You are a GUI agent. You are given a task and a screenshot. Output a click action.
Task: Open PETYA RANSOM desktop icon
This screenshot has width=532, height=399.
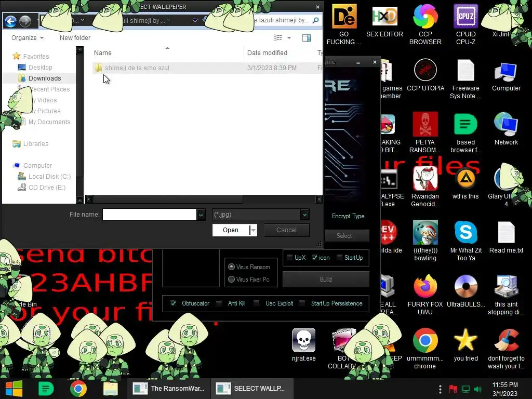(425, 132)
